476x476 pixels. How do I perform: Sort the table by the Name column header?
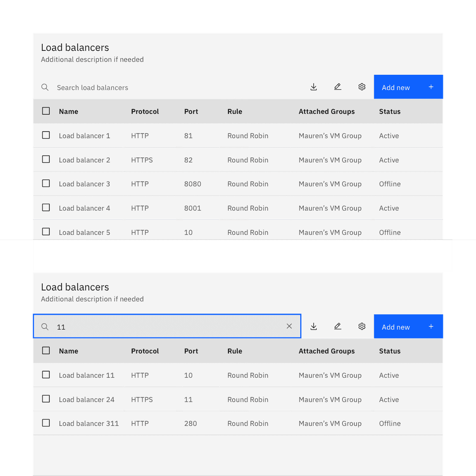tap(69, 111)
